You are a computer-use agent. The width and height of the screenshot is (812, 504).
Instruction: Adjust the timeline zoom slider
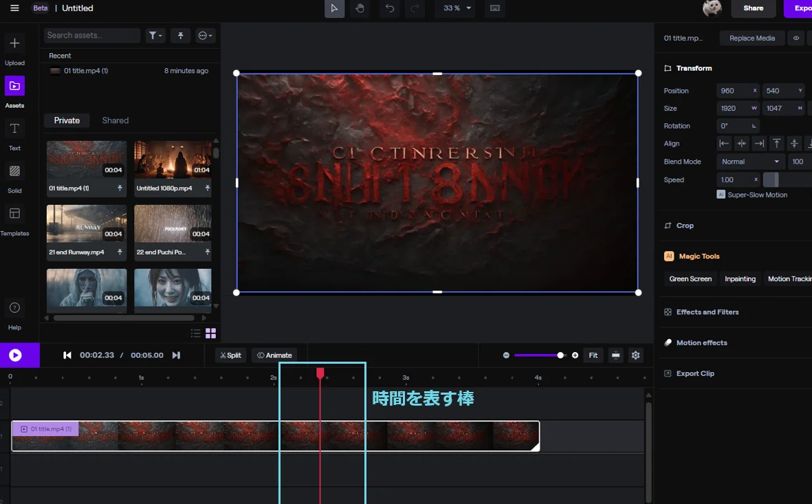tap(560, 355)
